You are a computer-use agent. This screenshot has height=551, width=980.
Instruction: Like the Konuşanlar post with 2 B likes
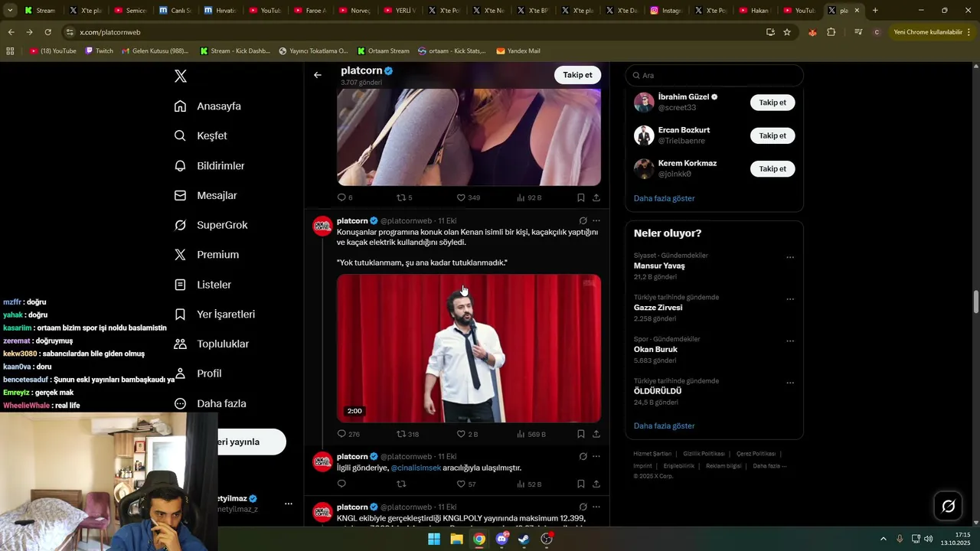click(467, 434)
